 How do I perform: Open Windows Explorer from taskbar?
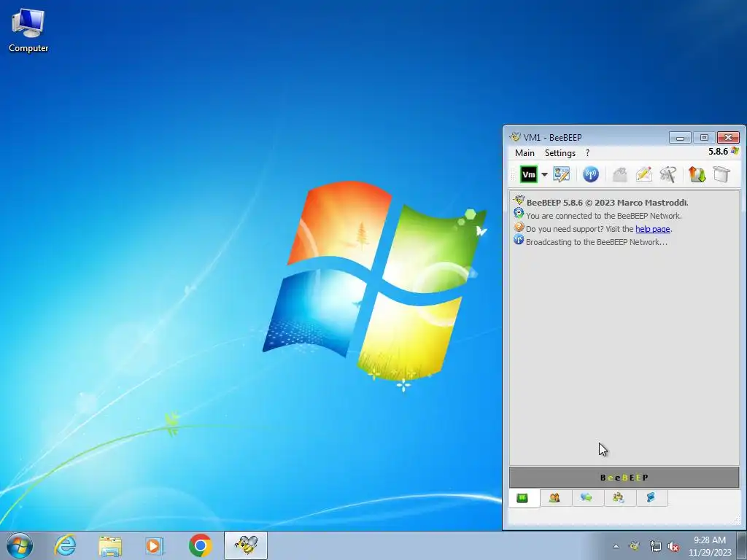coord(110,545)
